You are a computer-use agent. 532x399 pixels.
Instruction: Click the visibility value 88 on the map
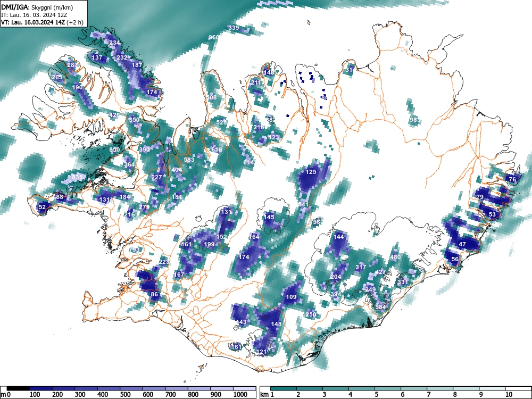click(60, 197)
